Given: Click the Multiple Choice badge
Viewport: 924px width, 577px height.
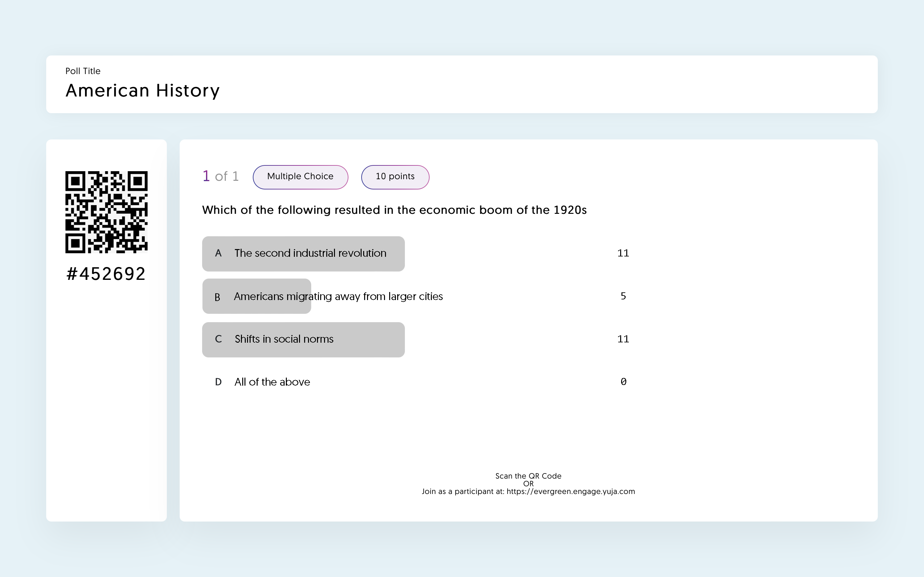Looking at the screenshot, I should (x=300, y=177).
